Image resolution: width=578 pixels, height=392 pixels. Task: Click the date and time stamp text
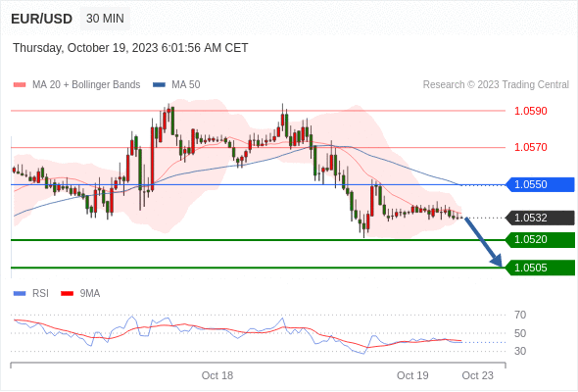[130, 48]
